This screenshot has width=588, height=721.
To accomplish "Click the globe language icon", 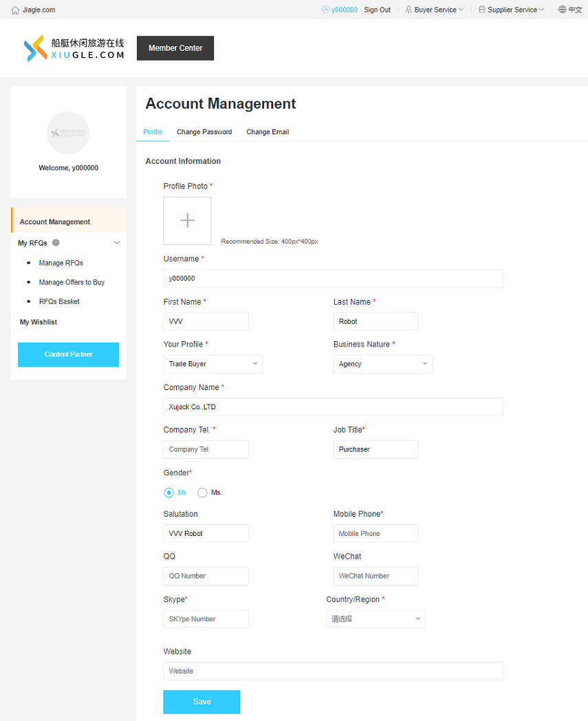I will (562, 10).
